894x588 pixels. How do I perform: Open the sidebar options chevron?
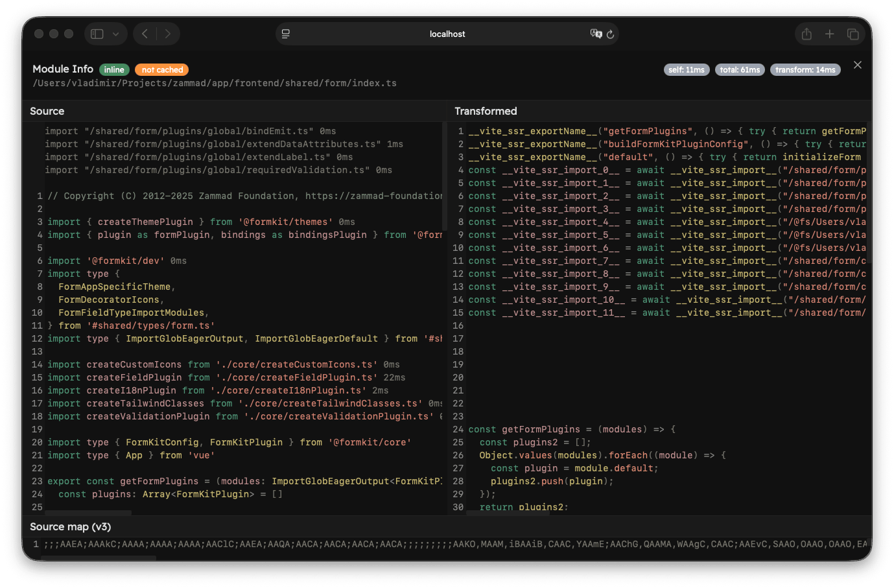114,34
